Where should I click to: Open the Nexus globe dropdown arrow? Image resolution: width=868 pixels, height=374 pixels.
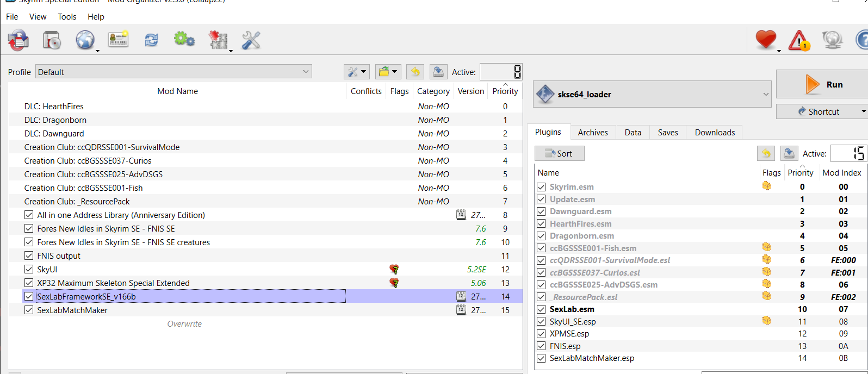pos(97,51)
